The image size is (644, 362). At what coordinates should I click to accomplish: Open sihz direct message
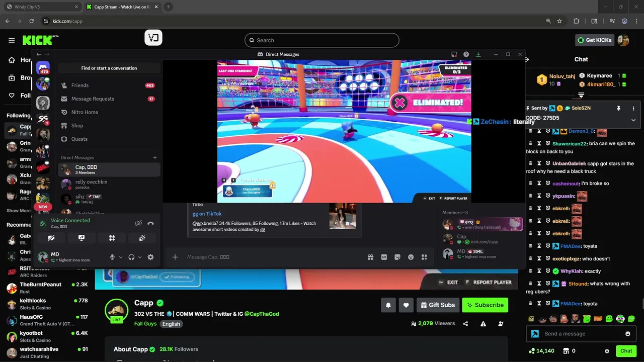109,199
